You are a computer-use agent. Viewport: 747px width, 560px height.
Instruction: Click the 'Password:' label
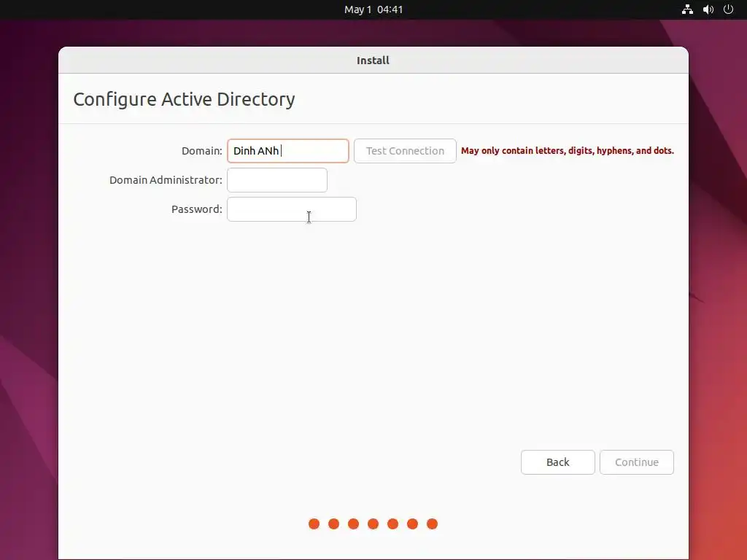tap(197, 209)
